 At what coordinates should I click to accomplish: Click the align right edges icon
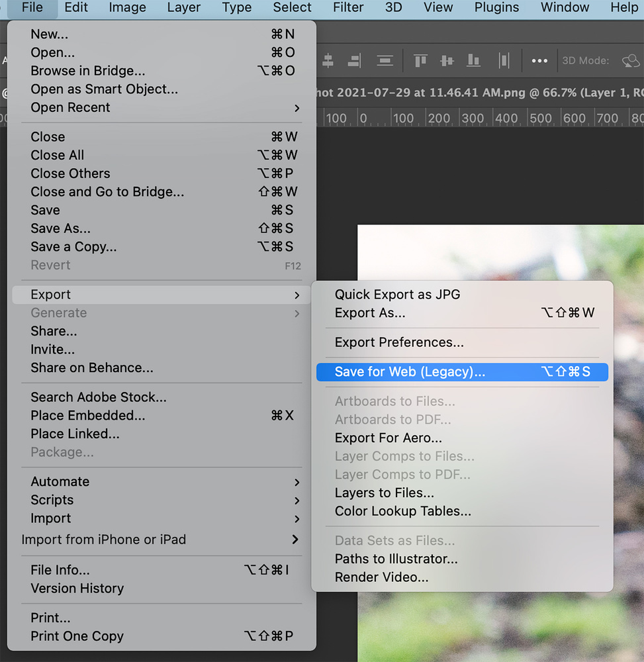[354, 61]
